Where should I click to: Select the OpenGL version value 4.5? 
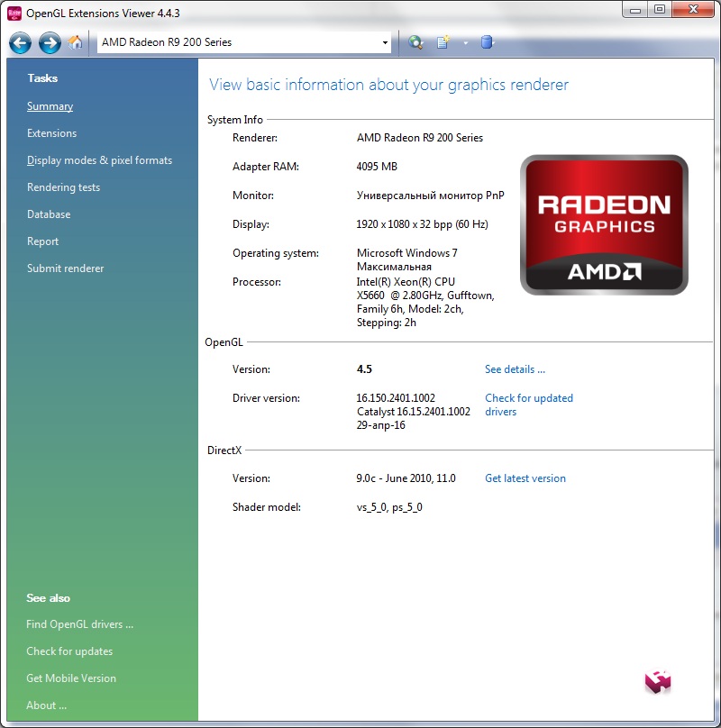click(x=364, y=369)
